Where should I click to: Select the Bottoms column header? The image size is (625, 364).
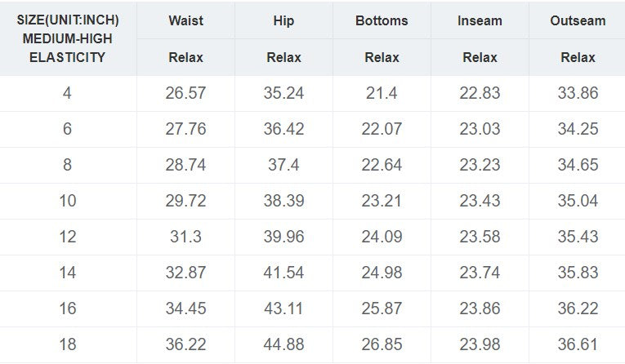(x=382, y=20)
